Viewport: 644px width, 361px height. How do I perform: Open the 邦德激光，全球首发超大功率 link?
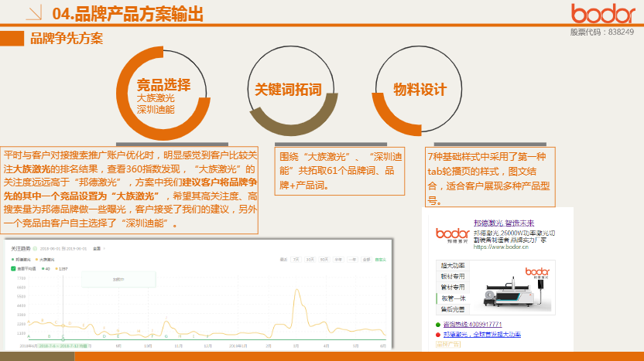[482, 335]
